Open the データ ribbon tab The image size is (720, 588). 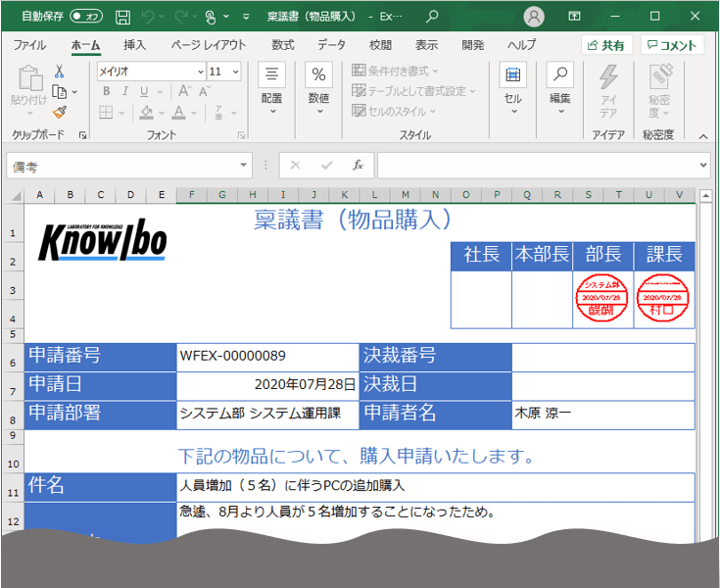coord(331,45)
